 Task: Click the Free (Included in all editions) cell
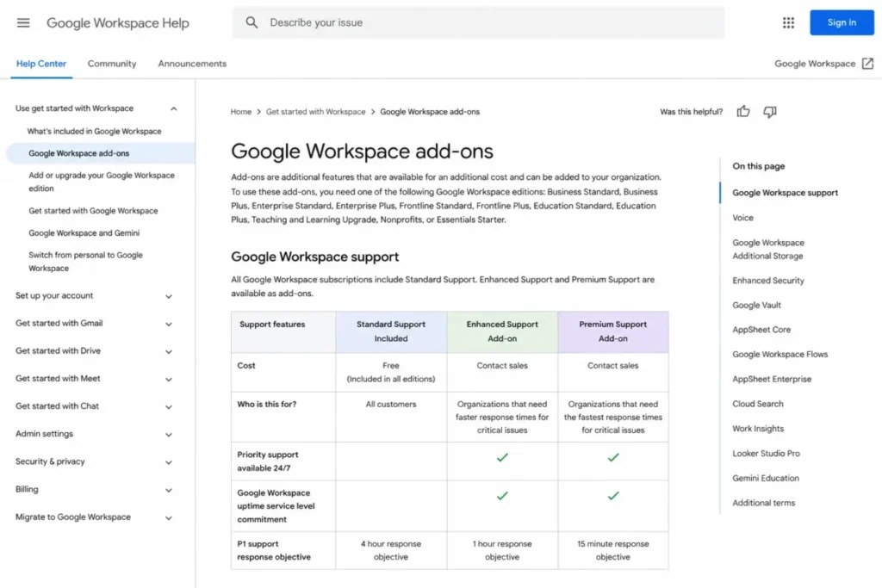(x=391, y=372)
